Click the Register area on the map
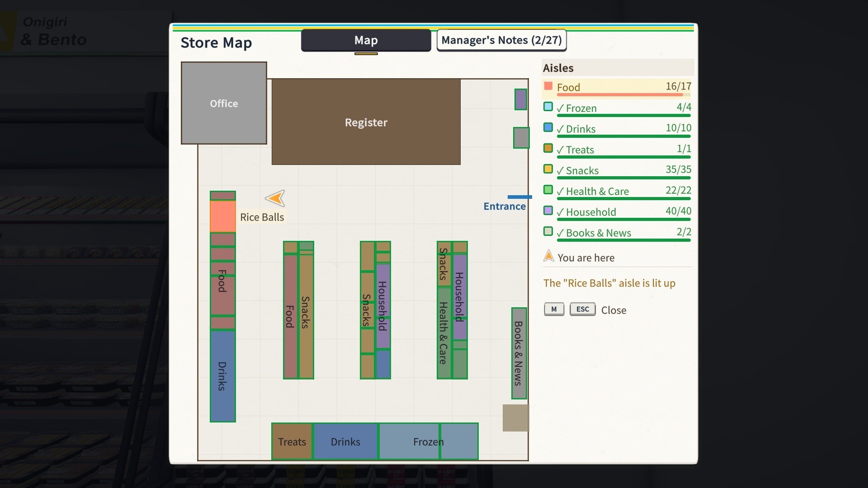868x488 pixels. coord(366,122)
